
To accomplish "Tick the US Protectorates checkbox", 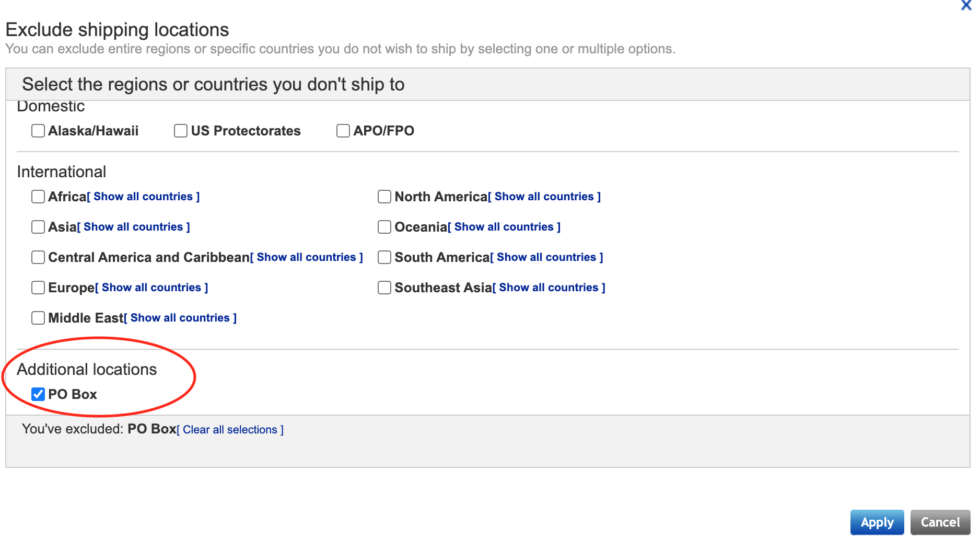I will pos(181,131).
